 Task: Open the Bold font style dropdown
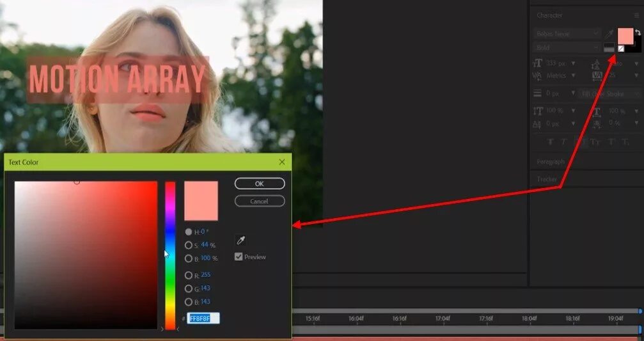point(567,47)
